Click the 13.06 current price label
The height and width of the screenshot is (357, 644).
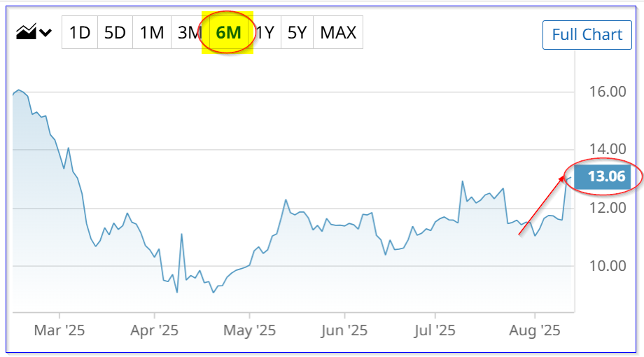point(603,176)
